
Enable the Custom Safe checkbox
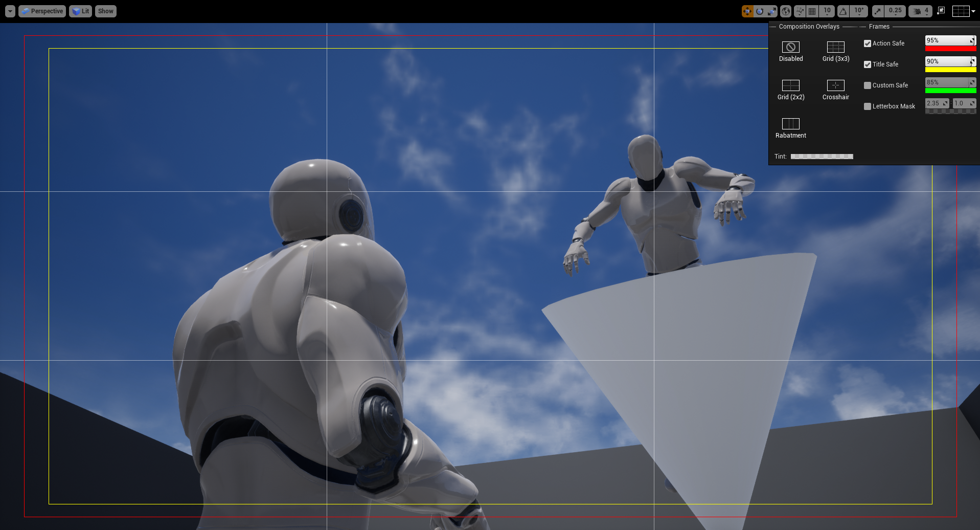tap(868, 85)
